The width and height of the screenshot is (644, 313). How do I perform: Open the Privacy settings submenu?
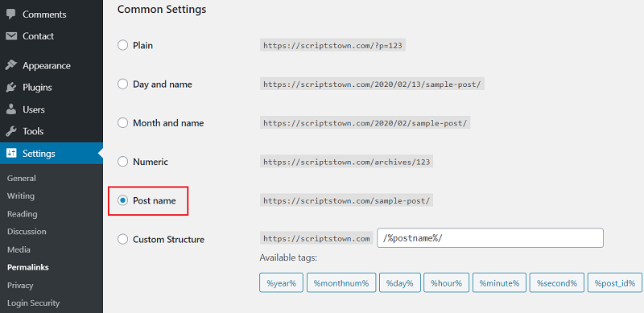[20, 285]
